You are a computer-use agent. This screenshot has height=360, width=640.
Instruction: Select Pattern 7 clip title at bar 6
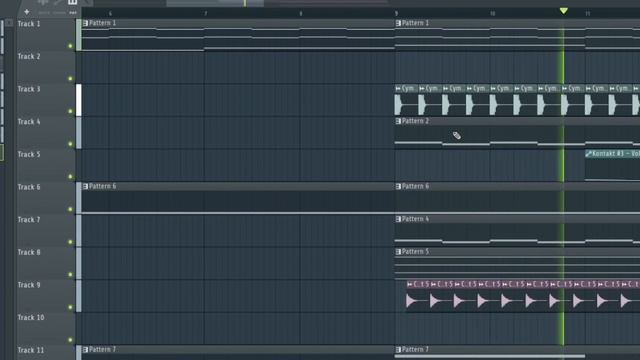(102, 350)
